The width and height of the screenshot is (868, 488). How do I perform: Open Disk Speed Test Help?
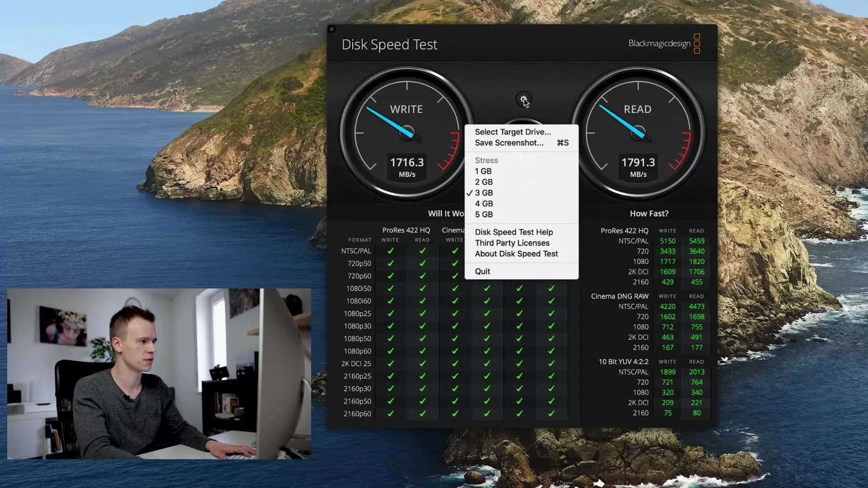click(521, 232)
